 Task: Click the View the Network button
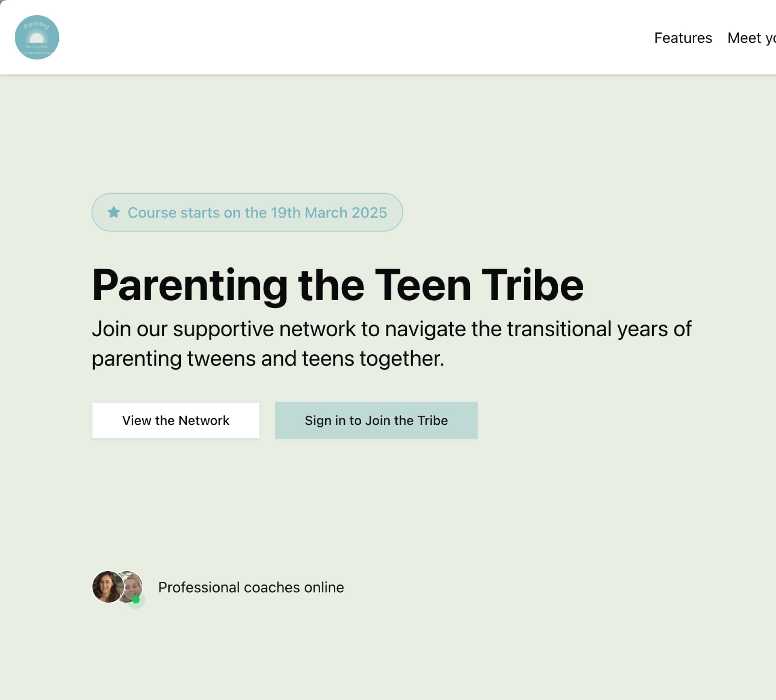click(176, 420)
